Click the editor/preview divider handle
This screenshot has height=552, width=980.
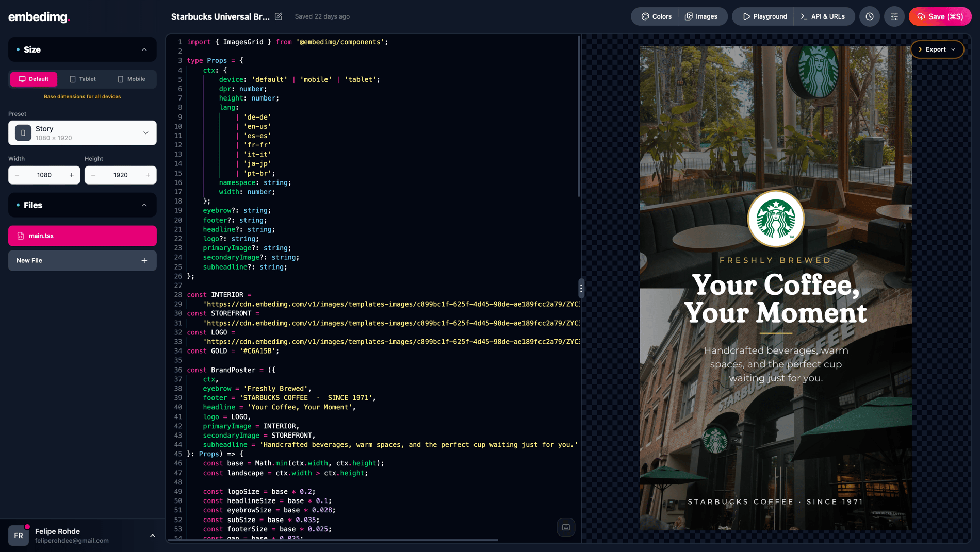[581, 288]
